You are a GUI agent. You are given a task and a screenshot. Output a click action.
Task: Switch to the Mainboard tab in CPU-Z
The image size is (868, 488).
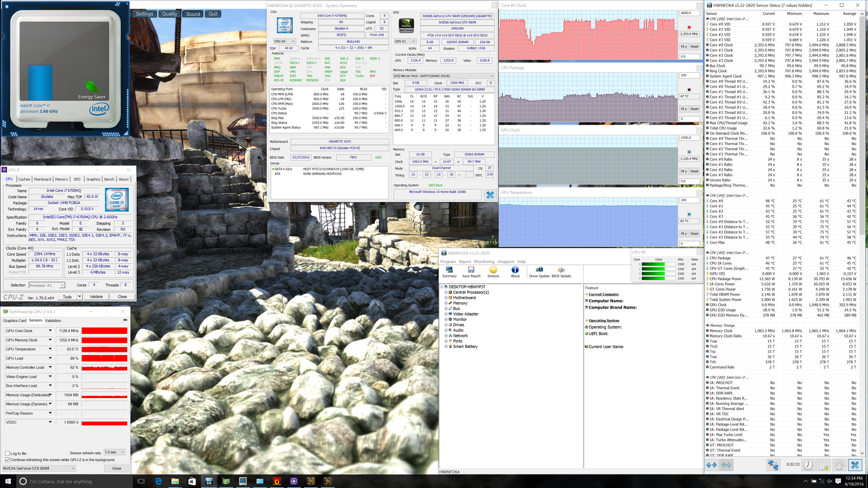point(42,179)
